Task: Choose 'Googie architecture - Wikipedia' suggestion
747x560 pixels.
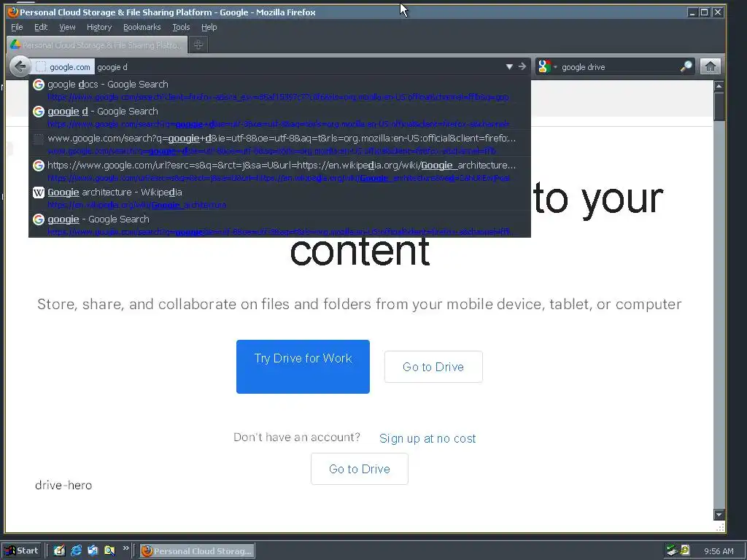Action: (279, 198)
